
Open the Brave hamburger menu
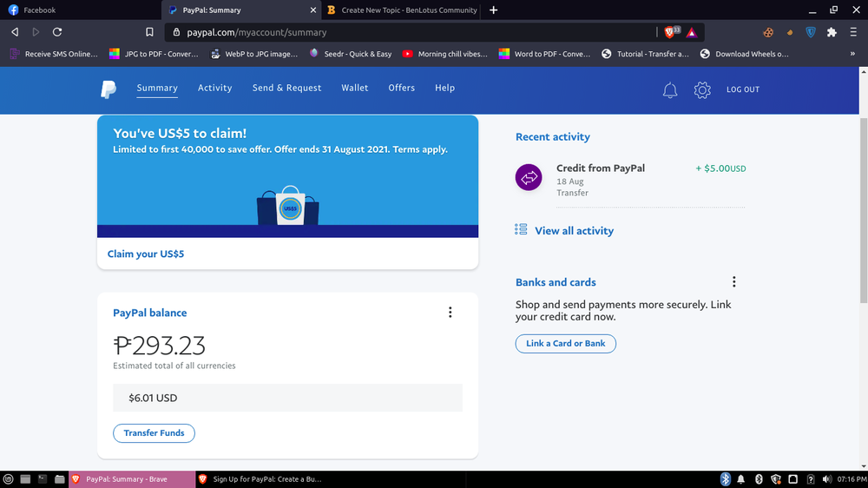point(853,33)
